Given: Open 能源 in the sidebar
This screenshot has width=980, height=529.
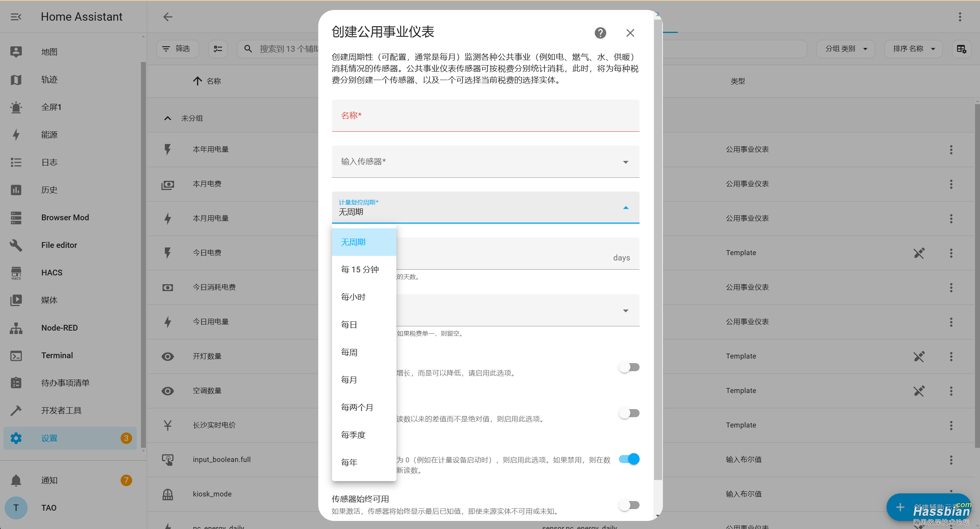Looking at the screenshot, I should [70, 134].
